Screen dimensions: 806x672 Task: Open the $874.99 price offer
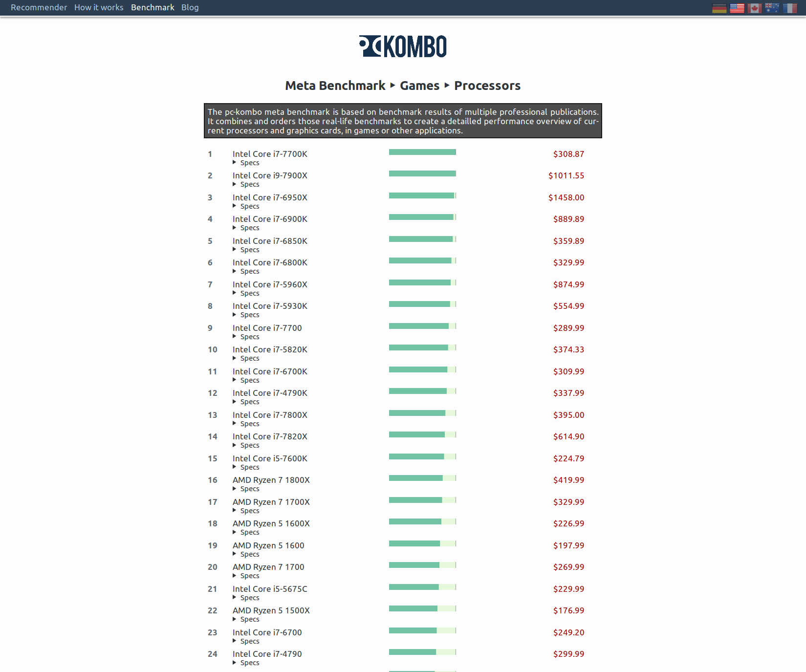[568, 284]
